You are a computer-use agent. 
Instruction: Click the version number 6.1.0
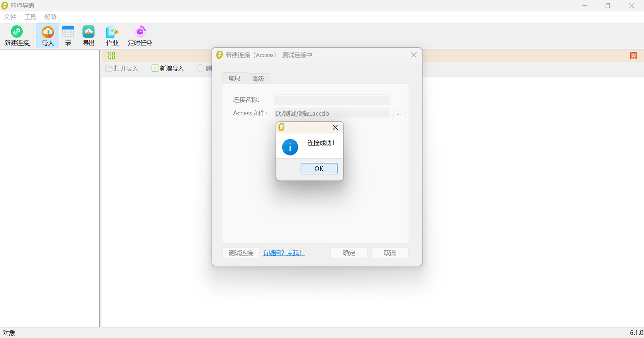pyautogui.click(x=636, y=333)
